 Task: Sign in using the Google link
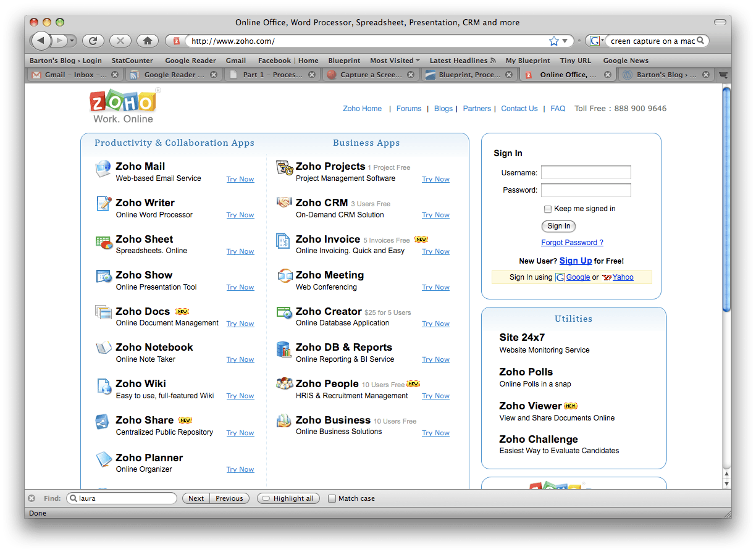click(x=577, y=277)
